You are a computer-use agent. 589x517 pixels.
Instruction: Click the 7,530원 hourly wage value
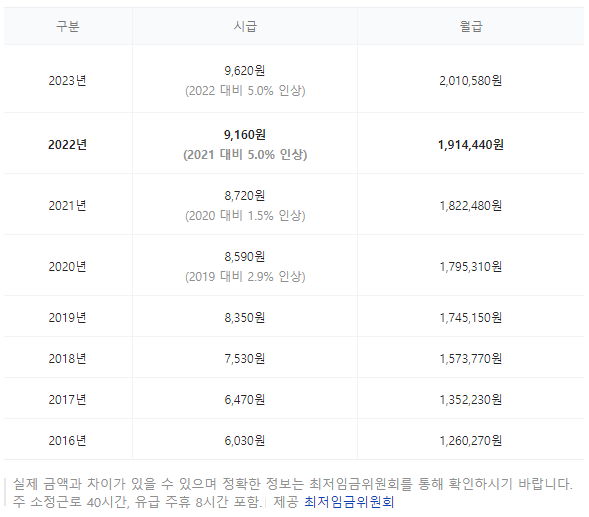coord(245,359)
